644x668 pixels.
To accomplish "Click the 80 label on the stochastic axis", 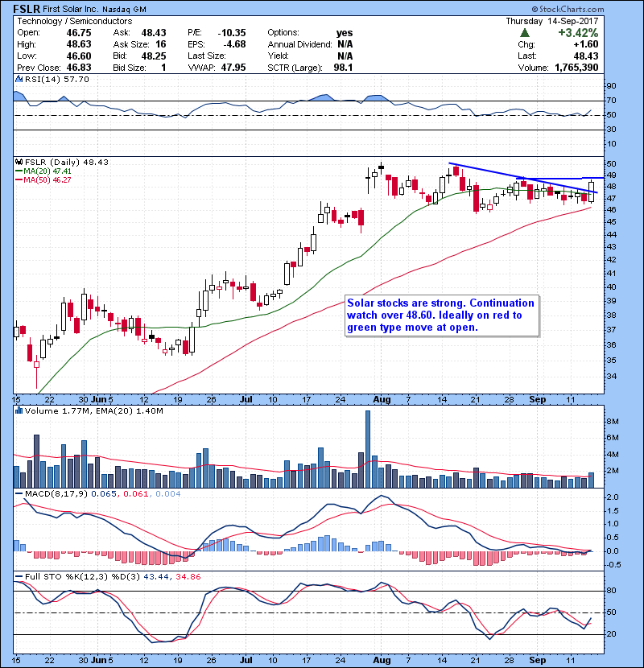I will [611, 591].
